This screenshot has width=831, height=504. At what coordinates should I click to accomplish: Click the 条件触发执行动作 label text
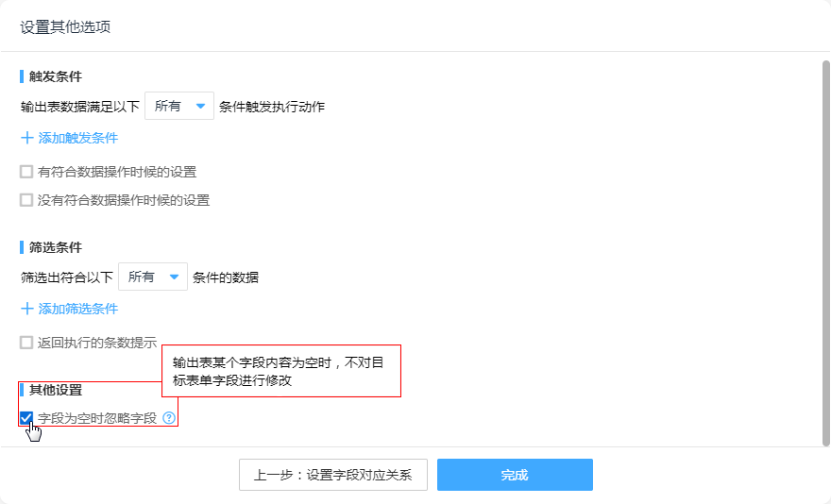click(272, 107)
